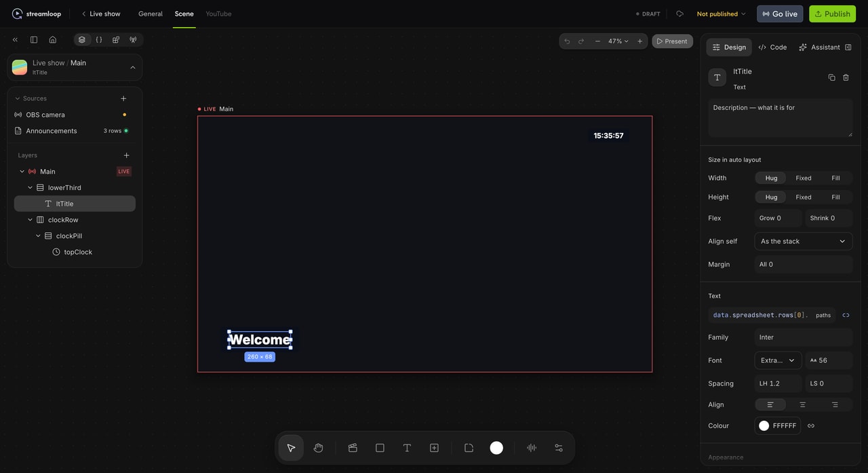Go back to Live show
The image size is (868, 473).
[100, 14]
